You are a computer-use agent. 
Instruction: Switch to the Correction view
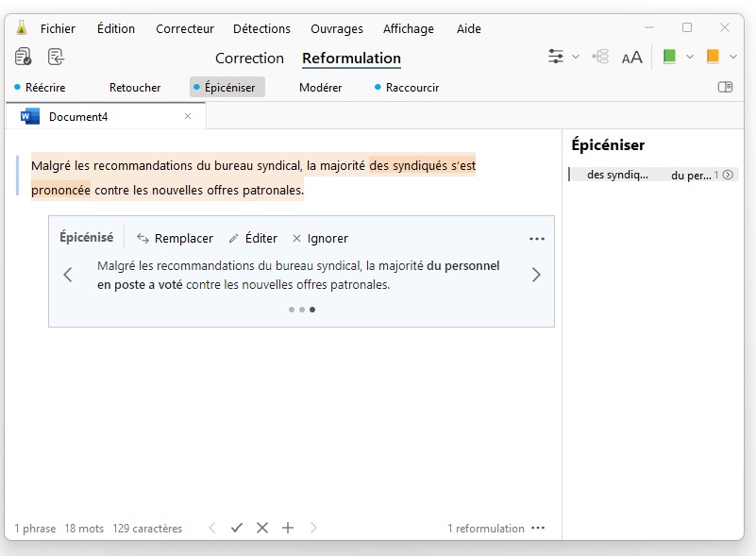[x=249, y=59]
